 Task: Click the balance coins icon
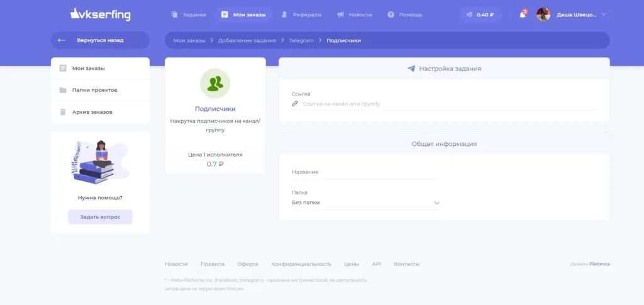click(470, 14)
